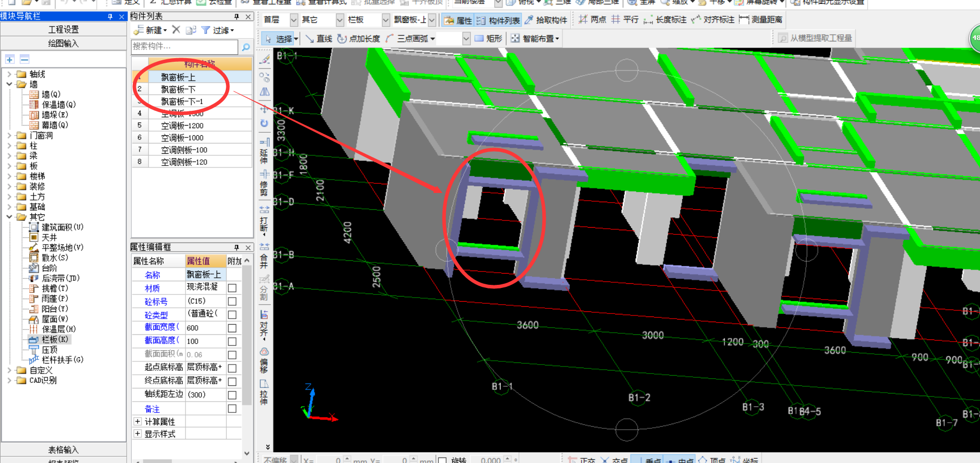The width and height of the screenshot is (980, 463).
Task: Expand the 计算属性 property group
Action: [137, 421]
